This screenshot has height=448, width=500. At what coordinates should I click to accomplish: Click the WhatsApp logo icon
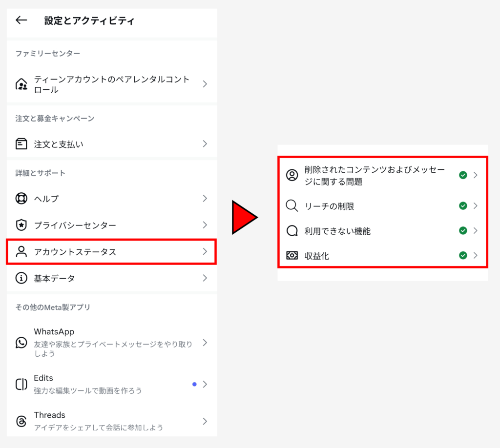click(21, 343)
